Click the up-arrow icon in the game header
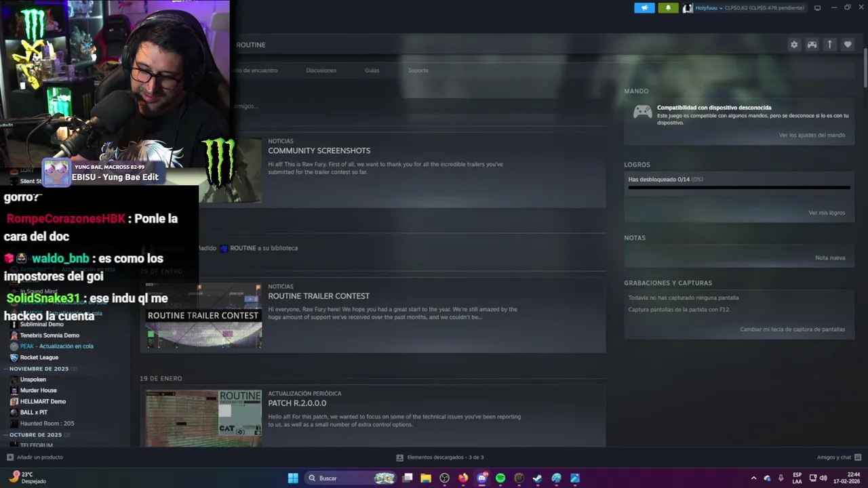This screenshot has height=488, width=868. 829,45
